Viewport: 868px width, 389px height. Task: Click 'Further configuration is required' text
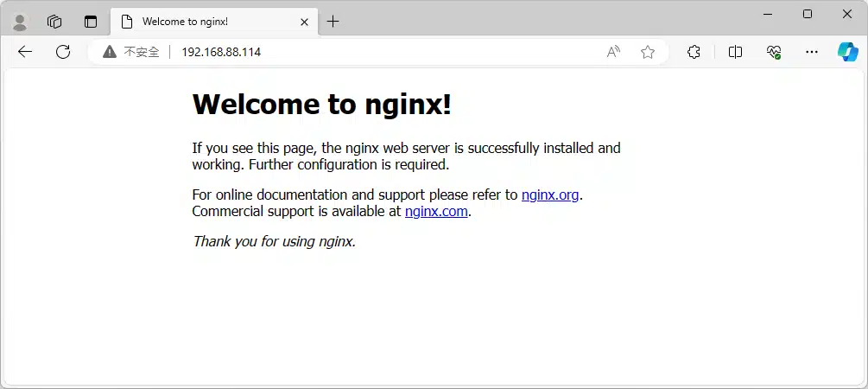349,164
